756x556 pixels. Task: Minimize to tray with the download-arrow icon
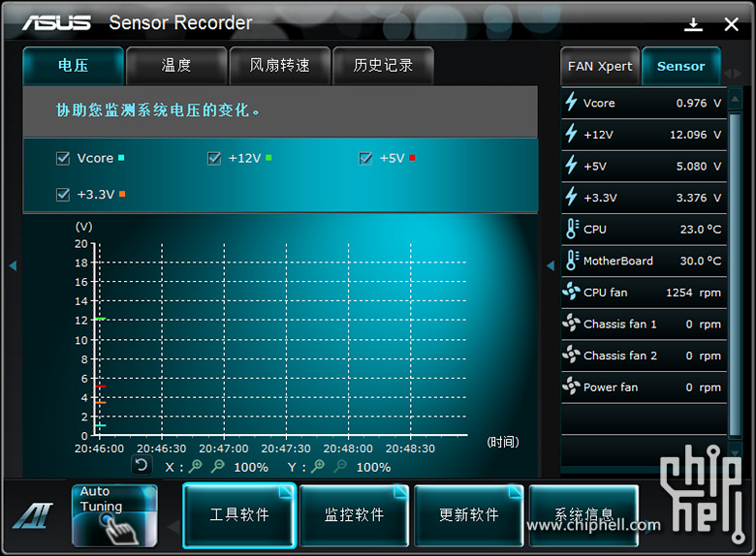pos(693,24)
